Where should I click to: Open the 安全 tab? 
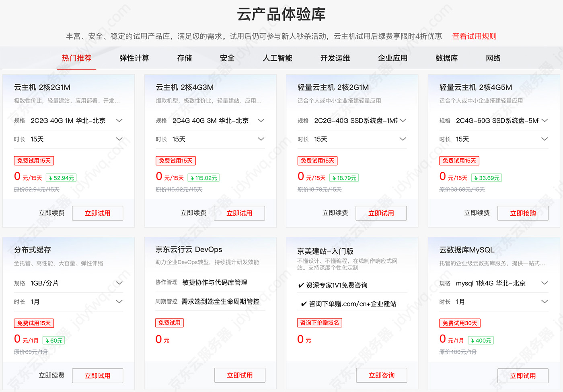(227, 58)
